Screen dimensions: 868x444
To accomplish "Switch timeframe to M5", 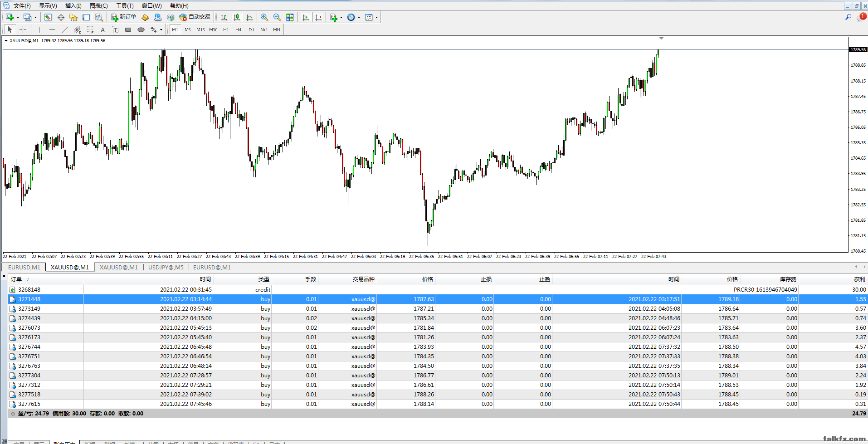I will 188,30.
